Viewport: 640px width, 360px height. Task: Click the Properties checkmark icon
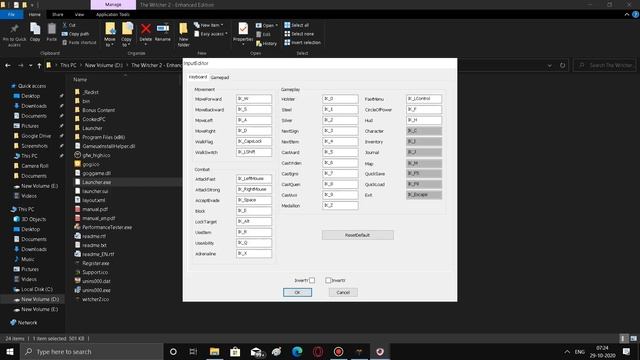pos(243,29)
